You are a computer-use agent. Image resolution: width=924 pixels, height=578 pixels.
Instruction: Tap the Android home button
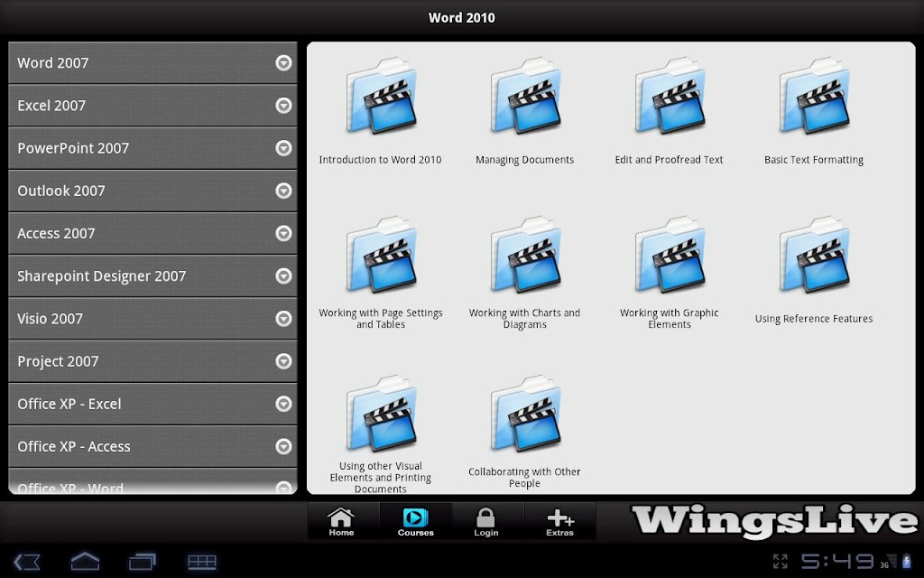[85, 561]
